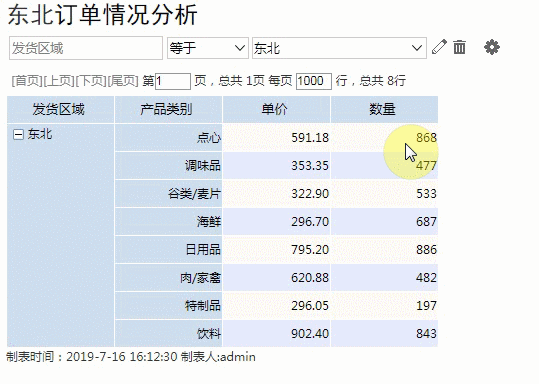Viewport: 539px width, 384px height.
Task: Focus the 发货区域 filter field
Action: (86, 48)
